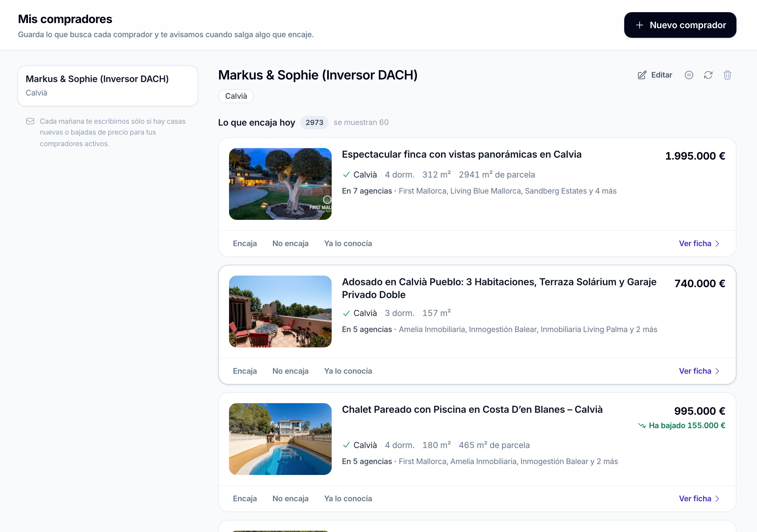757x532 pixels.
Task: Click the refresh matches icon
Action: tap(708, 75)
